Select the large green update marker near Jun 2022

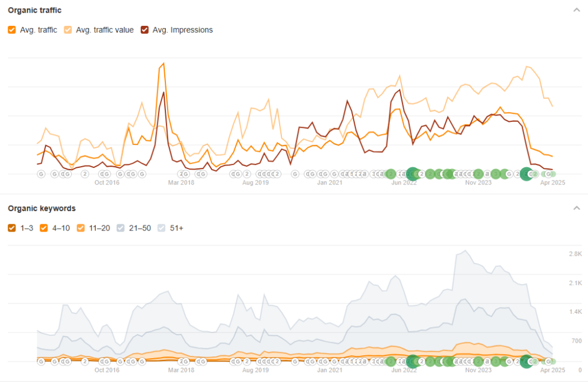[x=412, y=174]
